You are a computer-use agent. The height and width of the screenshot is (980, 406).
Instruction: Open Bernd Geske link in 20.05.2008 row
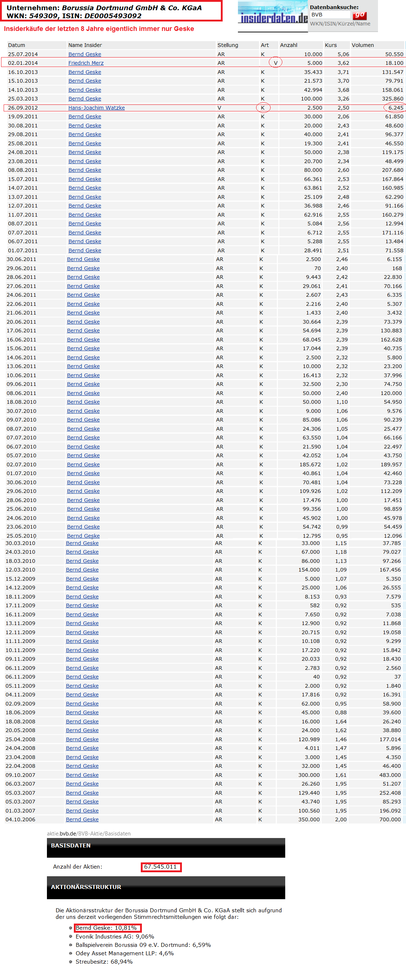(x=82, y=730)
